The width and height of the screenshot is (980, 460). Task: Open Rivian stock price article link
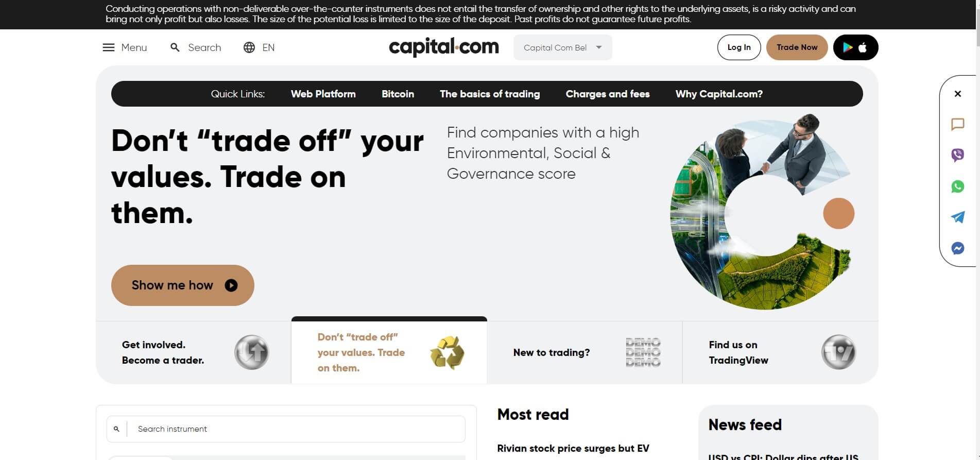point(573,449)
